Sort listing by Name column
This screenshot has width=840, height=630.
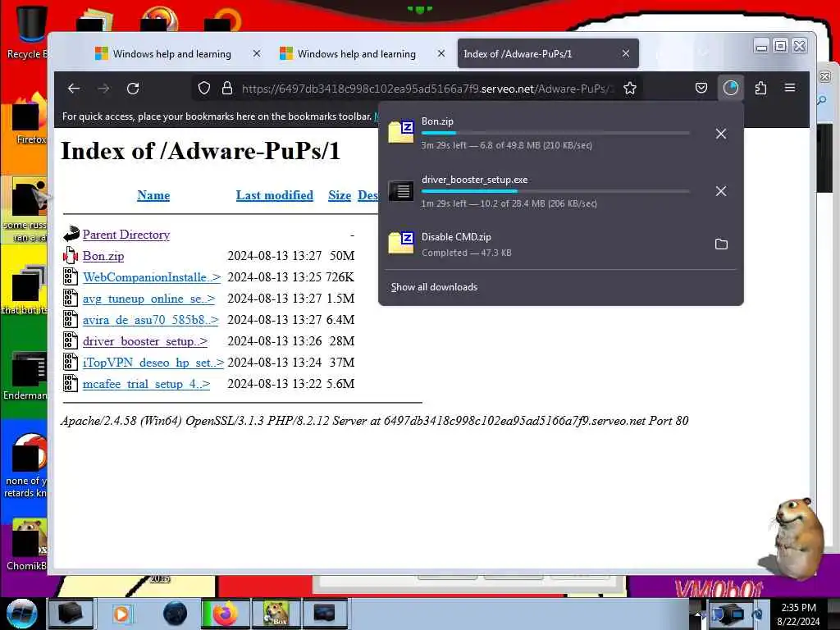tap(153, 195)
